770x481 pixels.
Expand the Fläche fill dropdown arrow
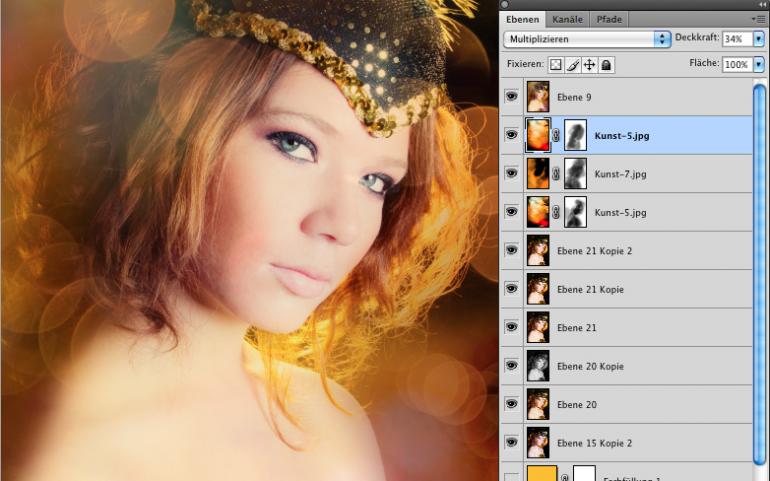tap(758, 65)
